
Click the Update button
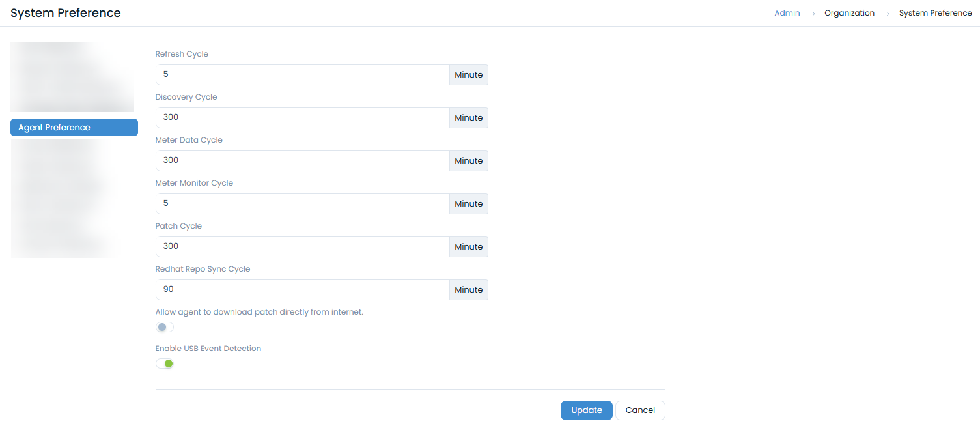point(585,410)
